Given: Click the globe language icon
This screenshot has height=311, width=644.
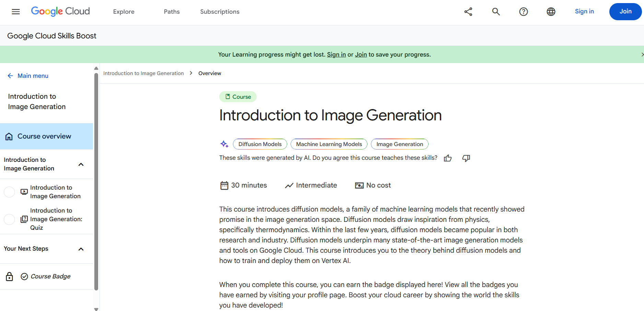Looking at the screenshot, I should [551, 12].
